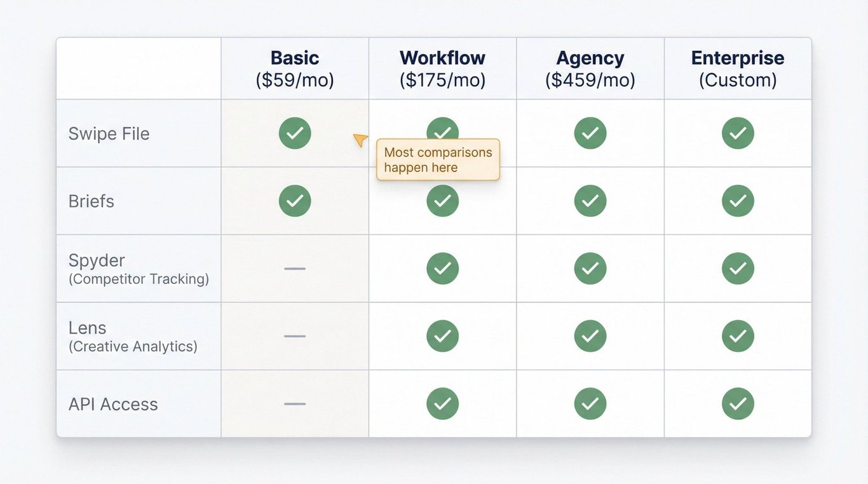Click the Basic plan Swipe File checkmark
Screen dimensions: 868x484
[x=295, y=133]
